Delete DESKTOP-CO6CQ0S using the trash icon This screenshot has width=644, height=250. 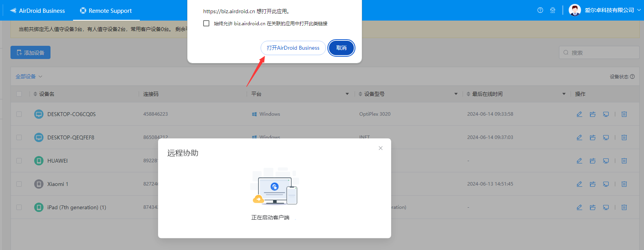[x=624, y=114]
